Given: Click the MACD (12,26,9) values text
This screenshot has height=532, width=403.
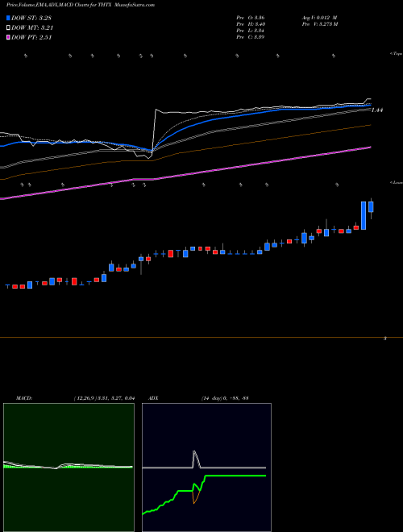Looking at the screenshot, I should pos(104,398).
